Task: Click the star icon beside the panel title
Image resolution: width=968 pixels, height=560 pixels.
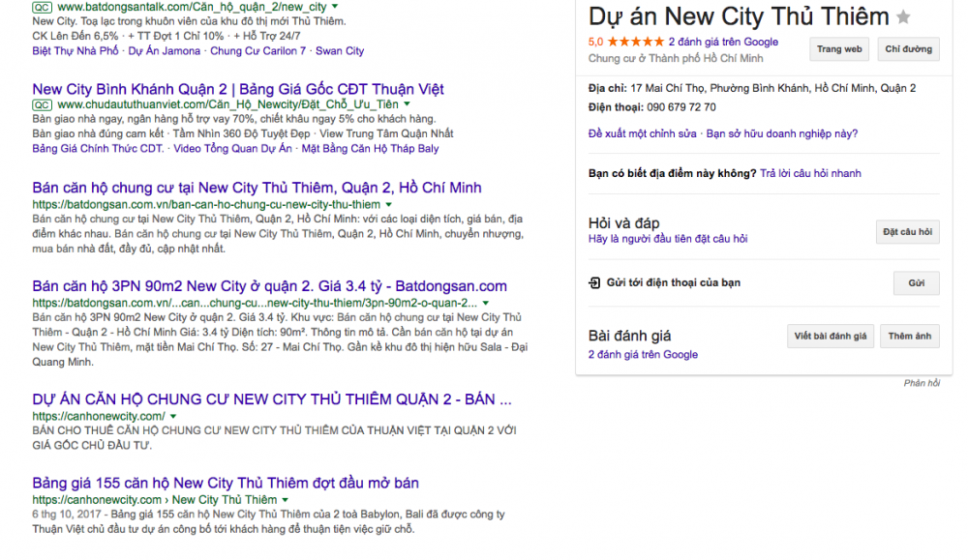Action: pos(903,17)
